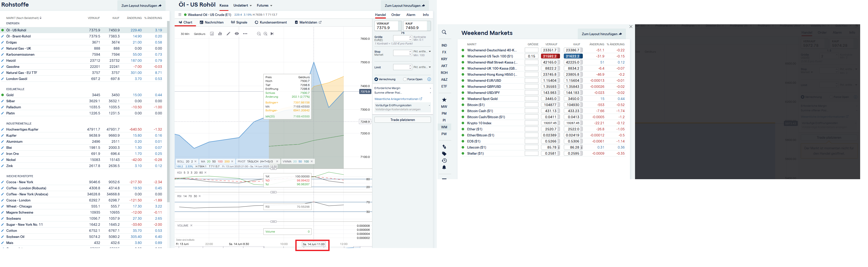Grab resize handle between KDJ and RSI panels
Image resolution: width=868 pixels, height=267 pixels.
[274, 192]
